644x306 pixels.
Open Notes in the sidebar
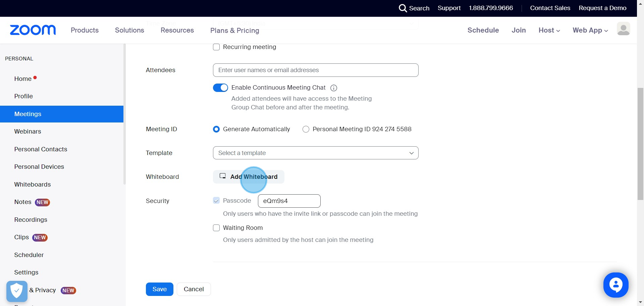(23, 202)
